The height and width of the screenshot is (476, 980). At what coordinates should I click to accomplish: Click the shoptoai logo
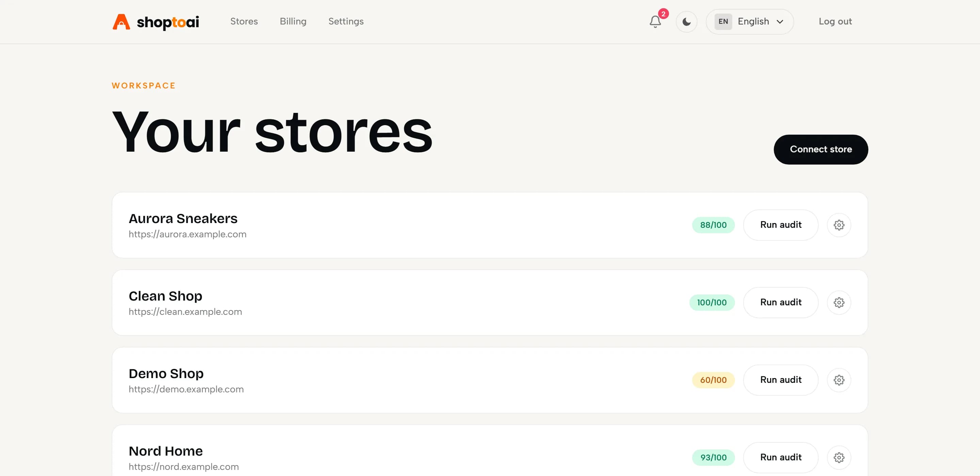[x=156, y=22]
